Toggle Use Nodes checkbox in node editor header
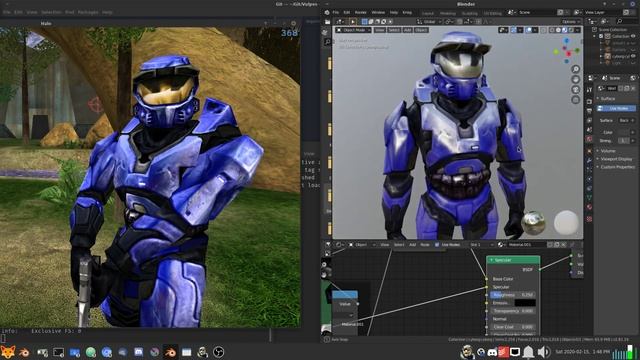This screenshot has width=640, height=360. (x=437, y=244)
